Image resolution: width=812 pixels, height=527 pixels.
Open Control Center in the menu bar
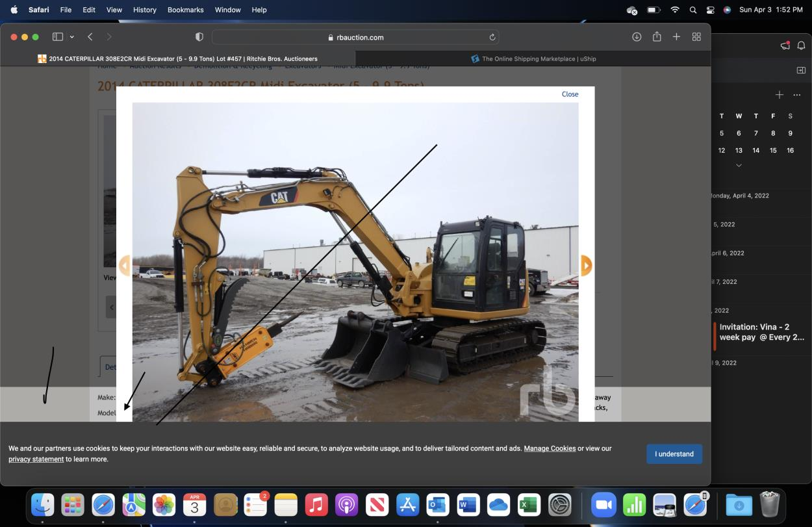coord(710,10)
